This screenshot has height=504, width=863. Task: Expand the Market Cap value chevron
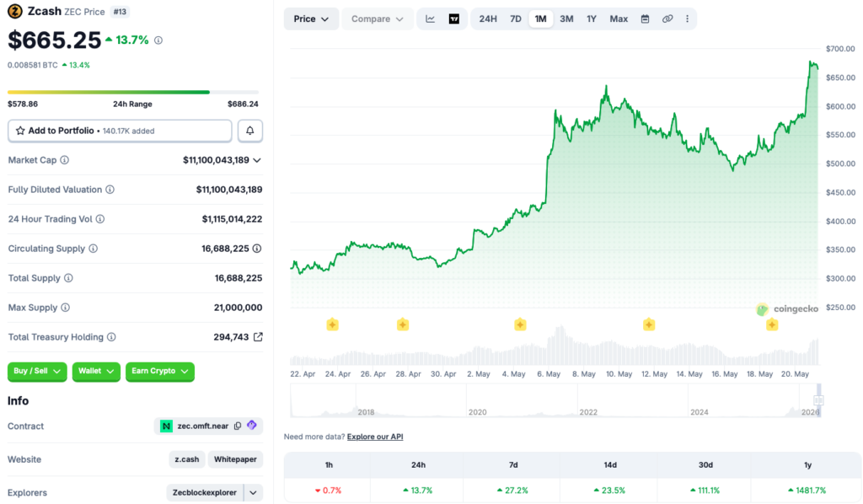(257, 160)
